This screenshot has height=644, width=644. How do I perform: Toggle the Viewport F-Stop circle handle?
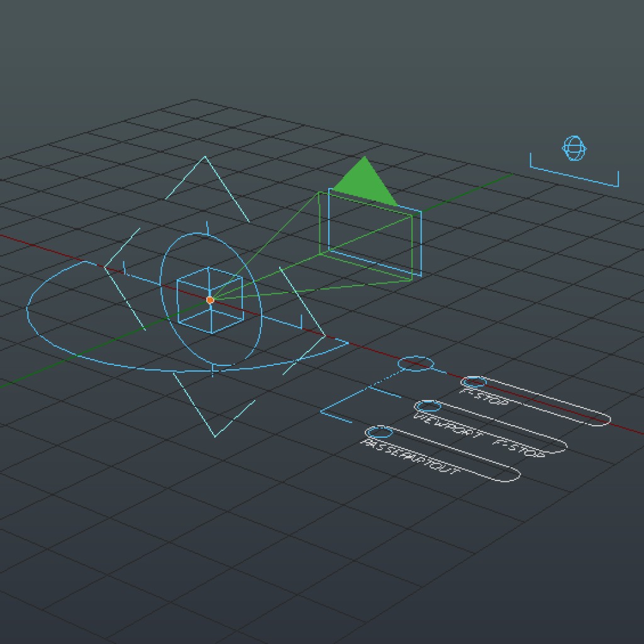[429, 406]
